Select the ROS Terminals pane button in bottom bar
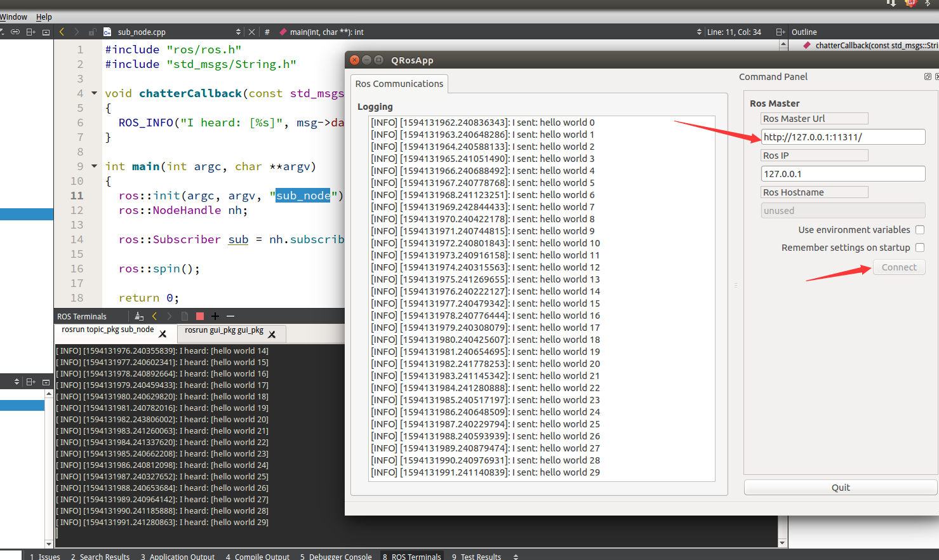The width and height of the screenshot is (939, 560). tap(411, 556)
